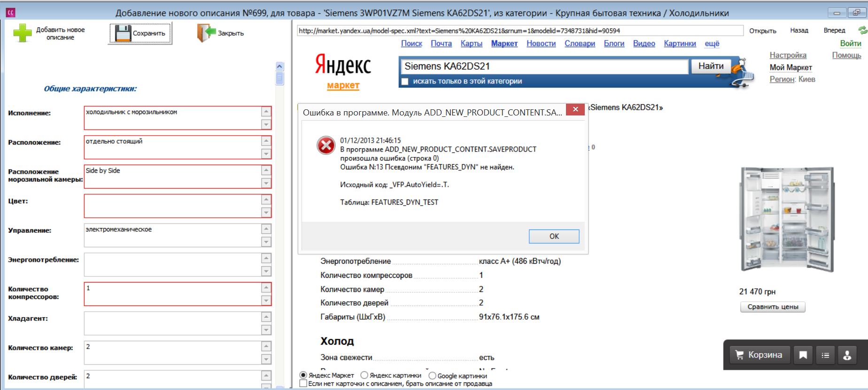Open the Картинки link
The height and width of the screenshot is (390, 868).
[680, 44]
